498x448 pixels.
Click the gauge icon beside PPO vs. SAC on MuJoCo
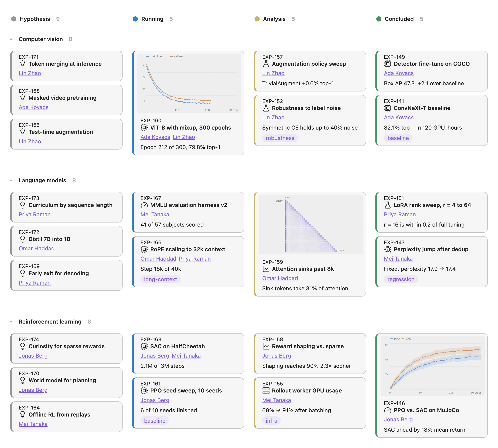(387, 410)
